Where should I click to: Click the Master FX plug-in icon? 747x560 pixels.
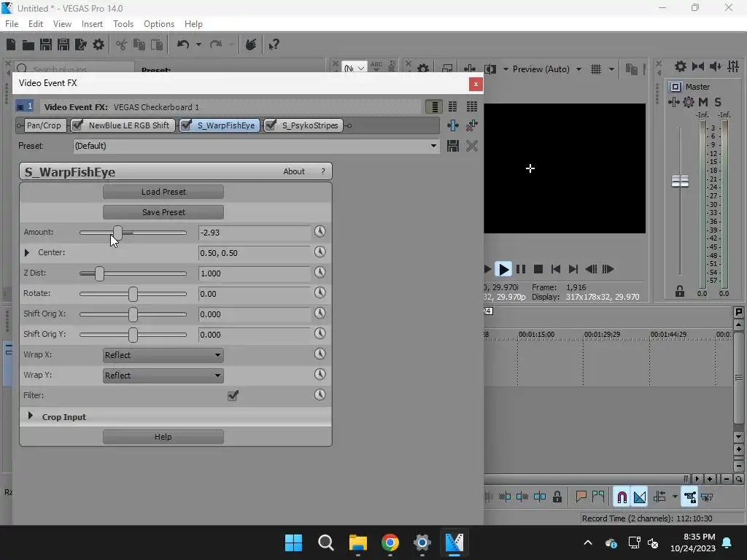point(673,102)
